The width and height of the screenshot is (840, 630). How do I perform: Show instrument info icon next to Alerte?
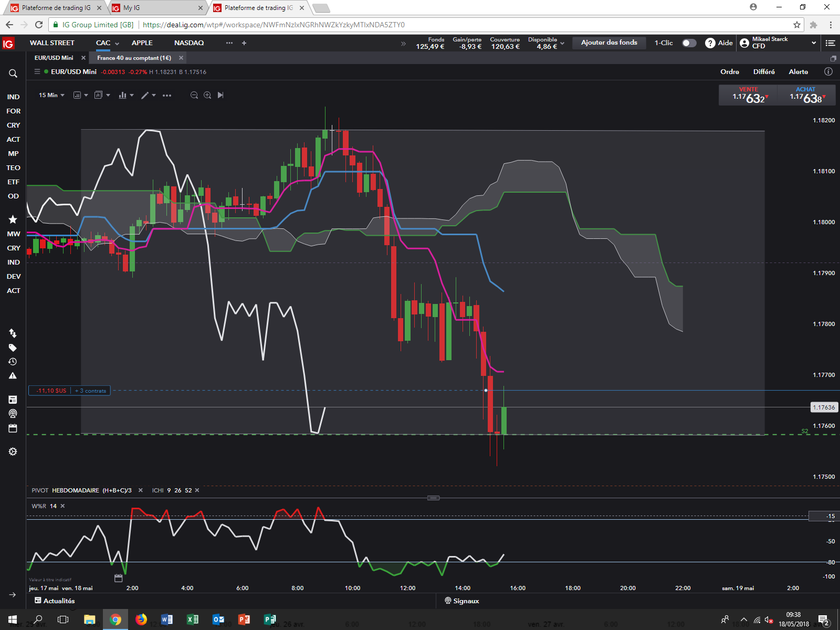[x=828, y=71]
